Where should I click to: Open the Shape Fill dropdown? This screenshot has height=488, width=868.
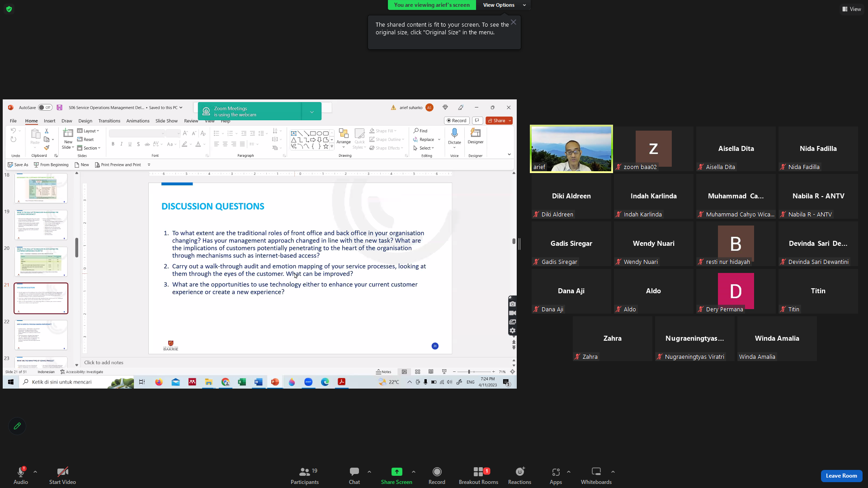[383, 131]
